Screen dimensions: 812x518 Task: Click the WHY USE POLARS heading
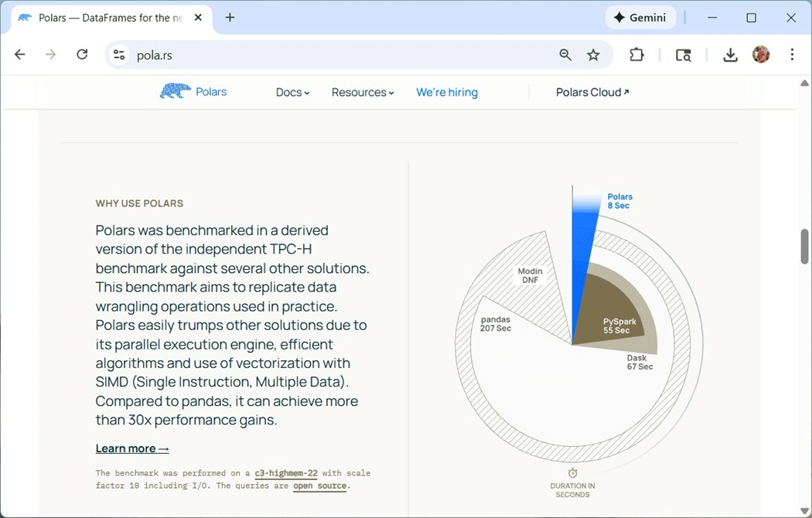coord(139,203)
